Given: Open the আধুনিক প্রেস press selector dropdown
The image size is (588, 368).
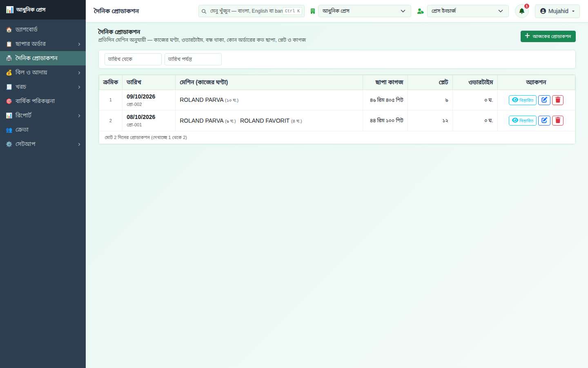Looking at the screenshot, I should click(365, 11).
